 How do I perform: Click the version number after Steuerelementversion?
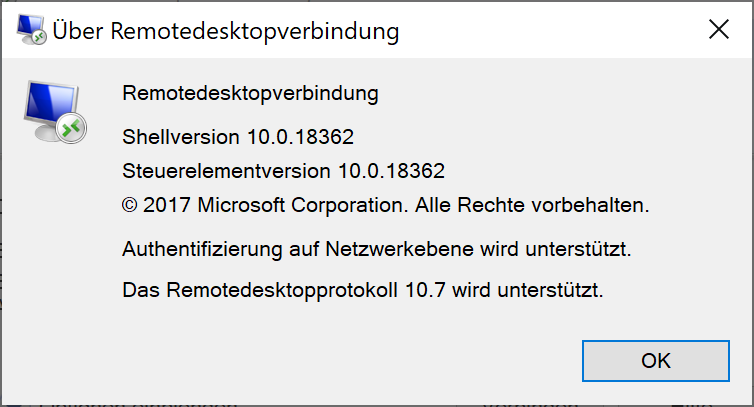click(391, 171)
